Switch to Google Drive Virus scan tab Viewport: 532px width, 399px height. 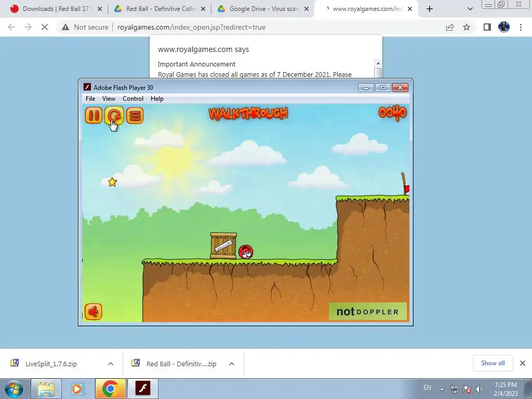(263, 9)
